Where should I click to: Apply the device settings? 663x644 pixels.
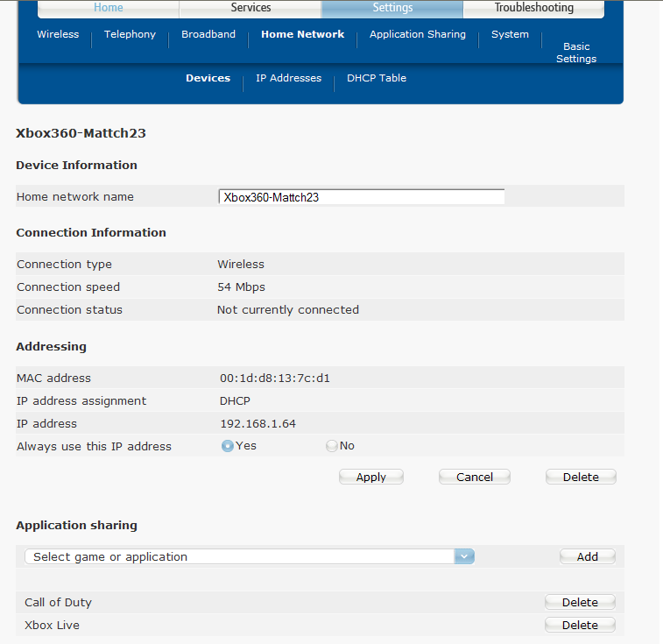click(370, 478)
